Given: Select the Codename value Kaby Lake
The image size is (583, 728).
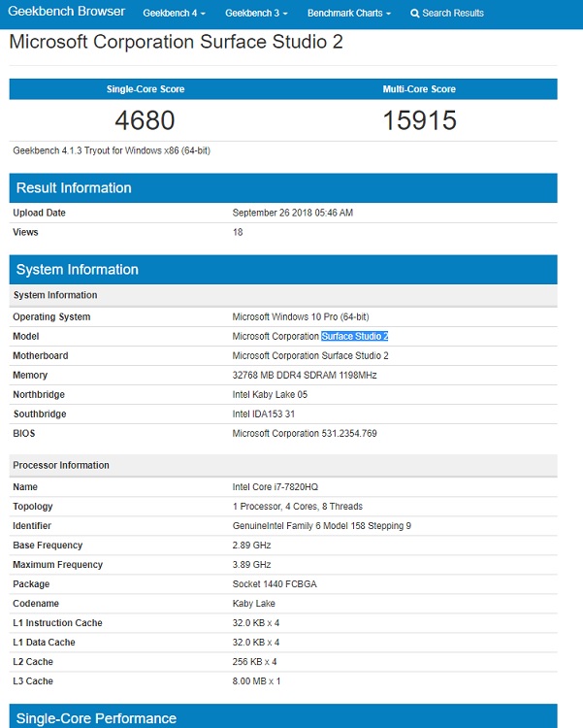Looking at the screenshot, I should pos(254,604).
